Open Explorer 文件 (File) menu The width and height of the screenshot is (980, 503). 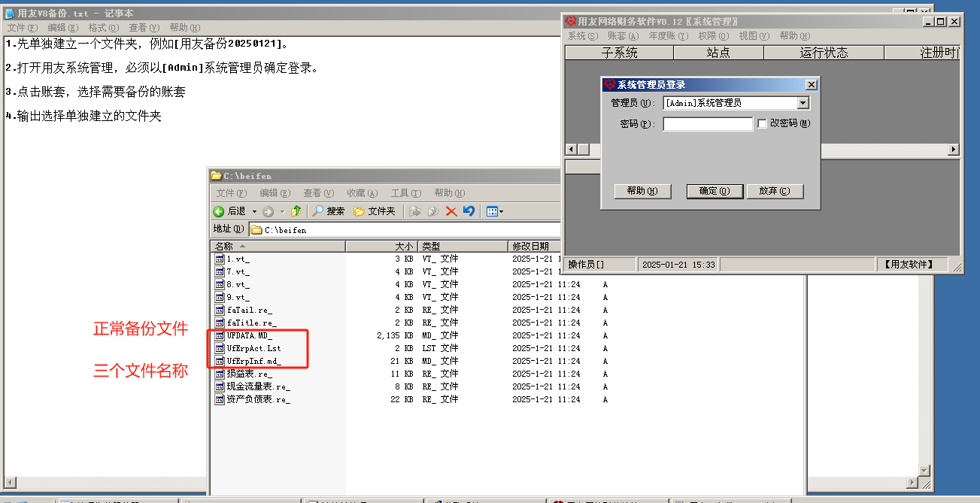(231, 193)
